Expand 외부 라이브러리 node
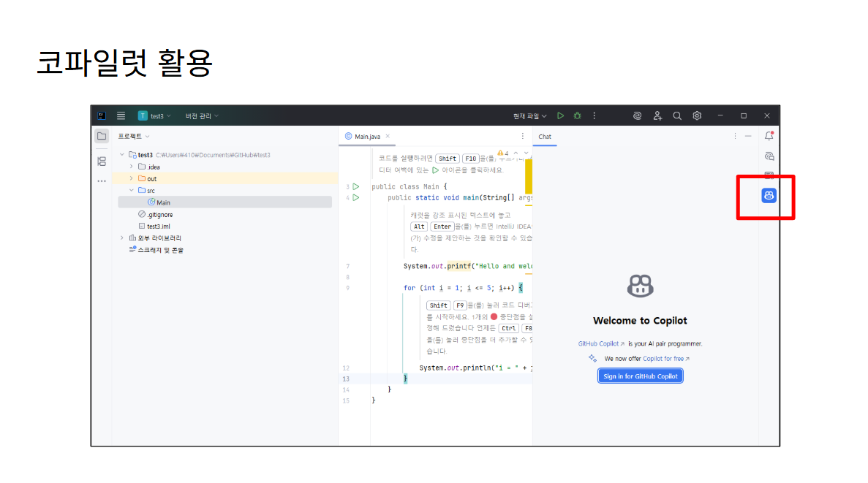Viewport: 868px width, 483px height. [x=122, y=238]
